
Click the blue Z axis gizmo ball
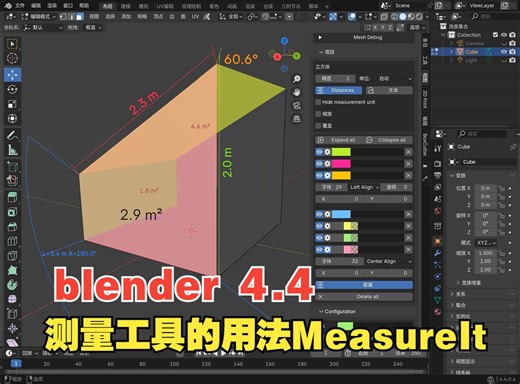point(284,41)
